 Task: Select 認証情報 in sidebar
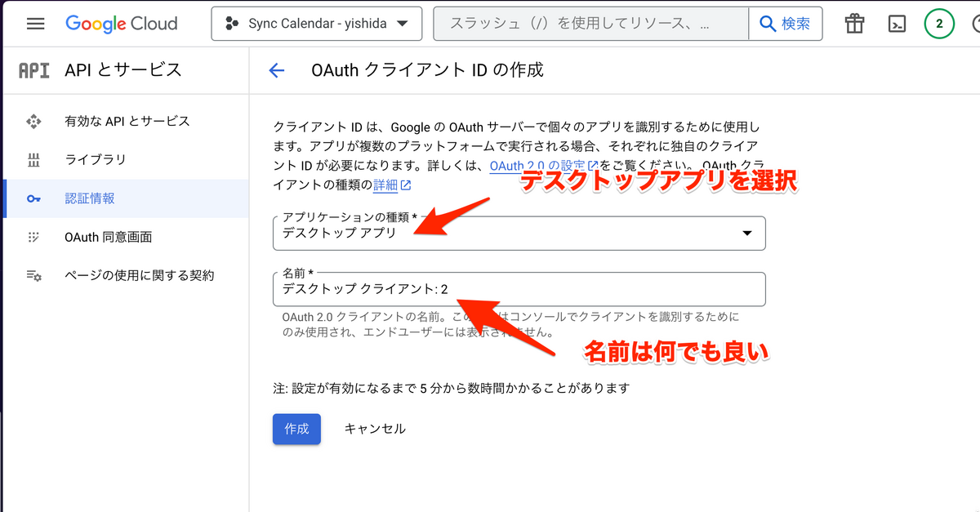(125, 198)
